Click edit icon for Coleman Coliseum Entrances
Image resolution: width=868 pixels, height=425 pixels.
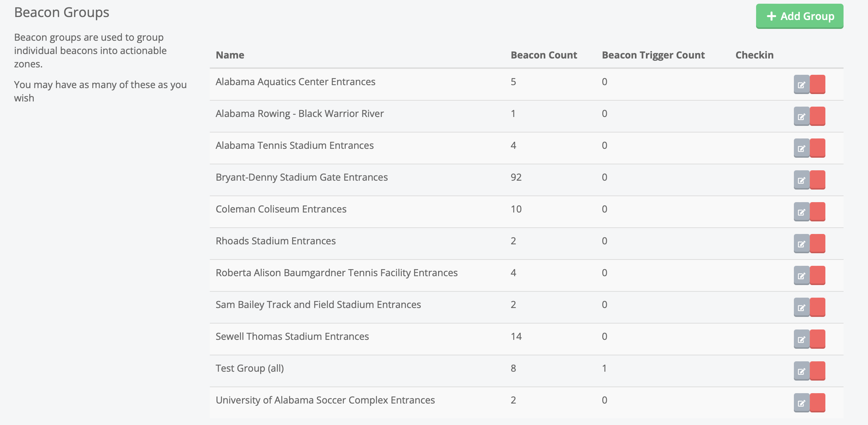tap(802, 212)
